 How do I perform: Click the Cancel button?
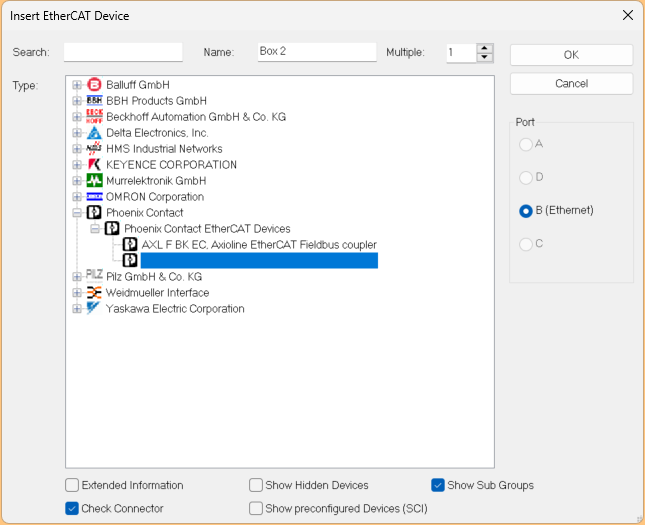click(571, 84)
